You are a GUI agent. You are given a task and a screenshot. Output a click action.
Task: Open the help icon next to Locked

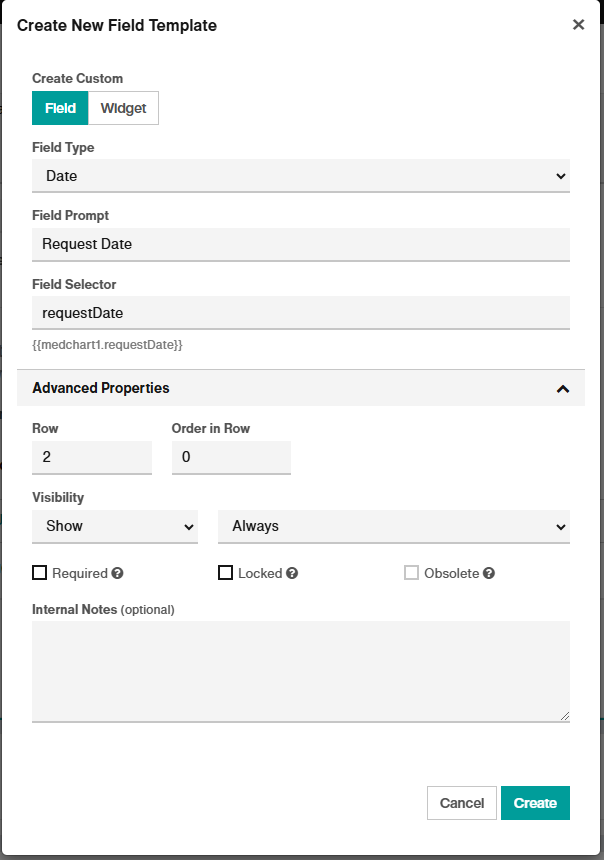tap(292, 573)
